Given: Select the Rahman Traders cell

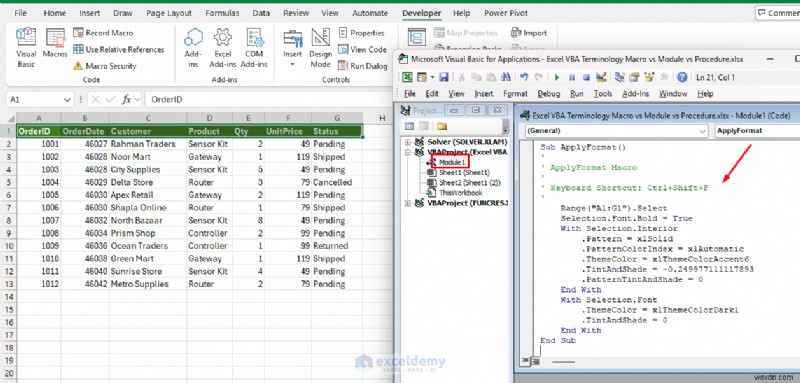Looking at the screenshot, I should pyautogui.click(x=148, y=144).
